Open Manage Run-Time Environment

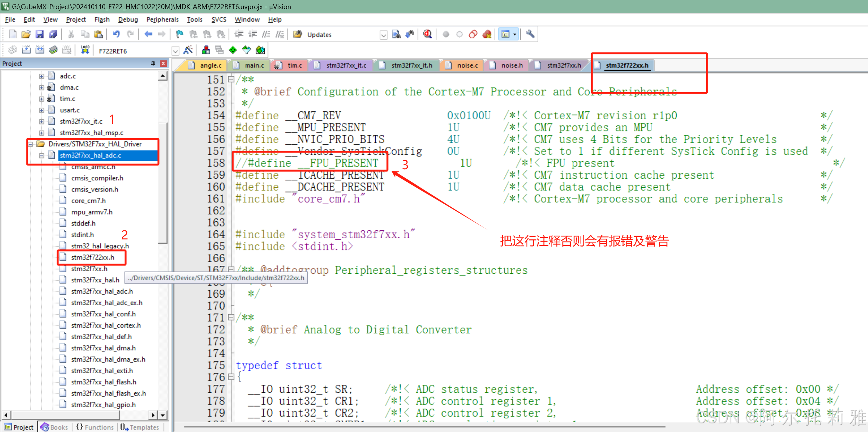tap(233, 49)
